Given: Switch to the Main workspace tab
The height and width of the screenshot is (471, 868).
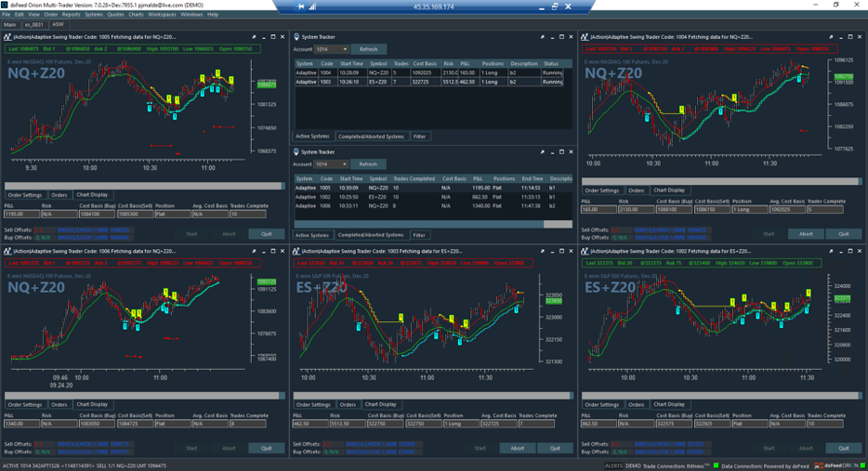Looking at the screenshot, I should coord(10,25).
